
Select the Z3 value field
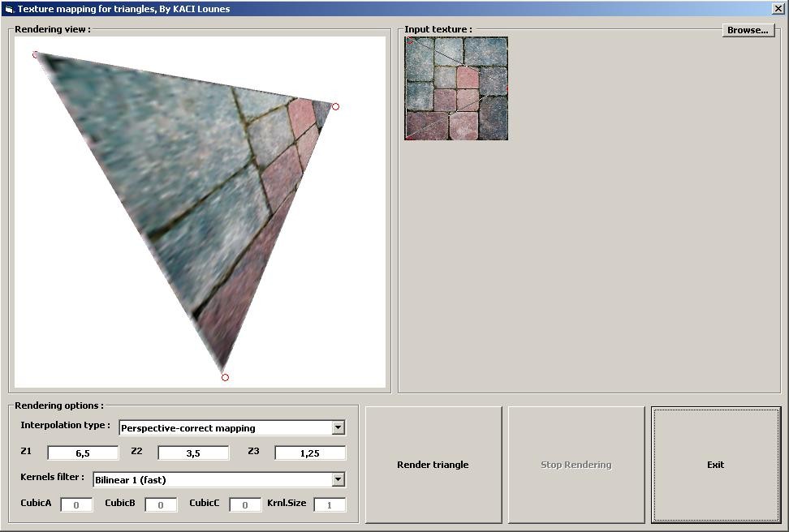click(310, 453)
